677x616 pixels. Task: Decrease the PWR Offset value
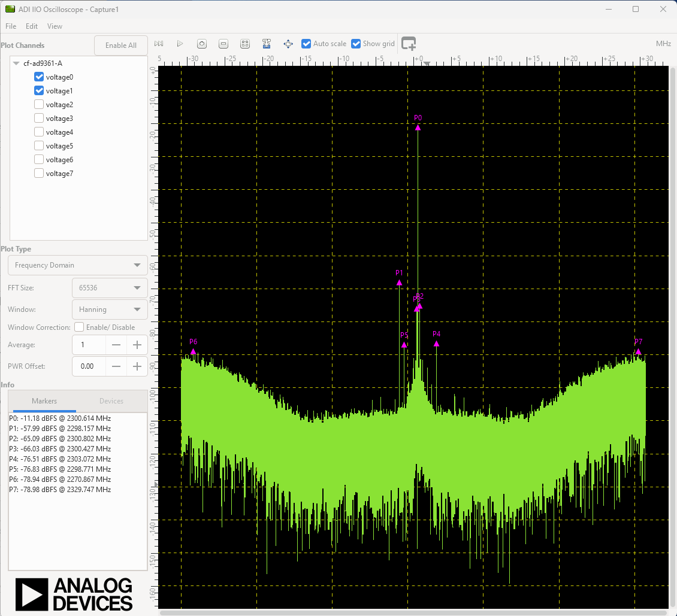[x=116, y=366]
